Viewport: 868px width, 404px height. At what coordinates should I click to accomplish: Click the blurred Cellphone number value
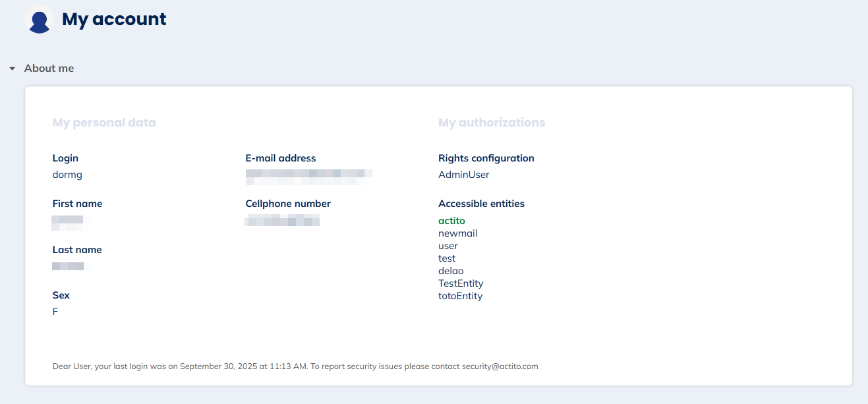click(x=282, y=220)
